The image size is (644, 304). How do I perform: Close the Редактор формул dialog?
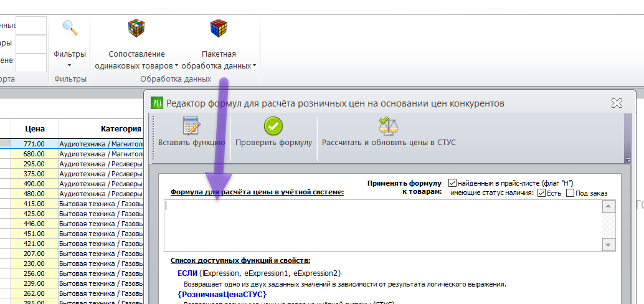(617, 103)
